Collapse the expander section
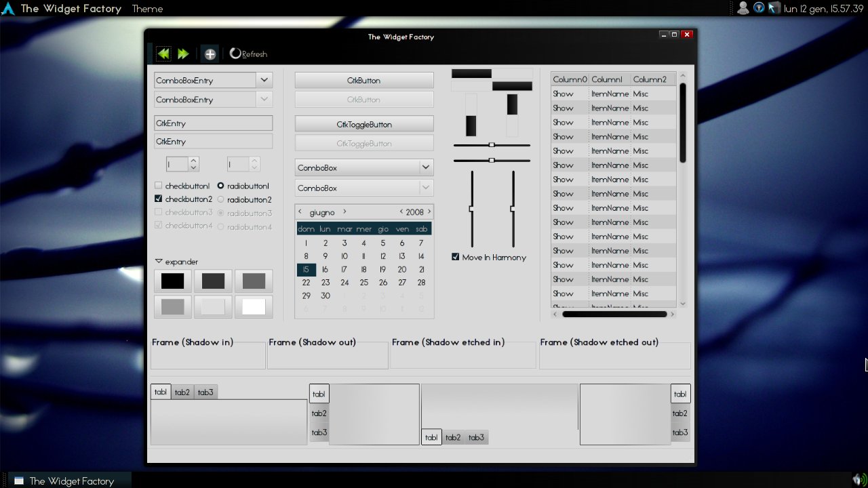868x488 pixels. [159, 261]
